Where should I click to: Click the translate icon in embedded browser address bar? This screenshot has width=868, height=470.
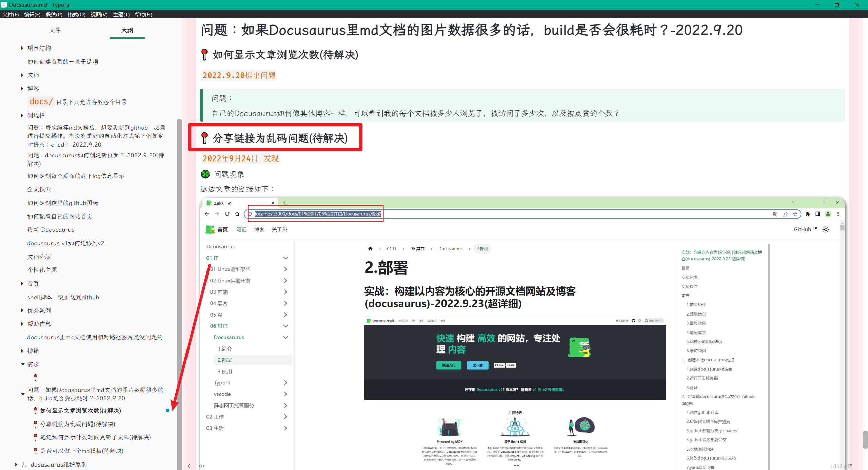point(775,214)
